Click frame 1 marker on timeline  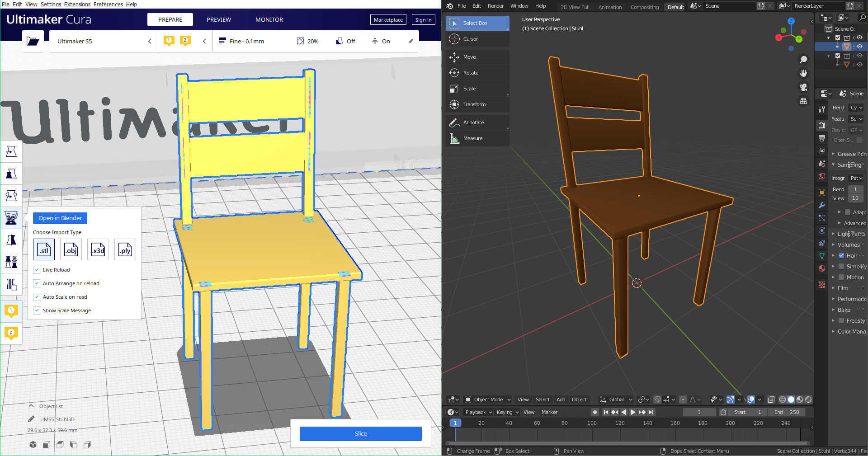455,423
